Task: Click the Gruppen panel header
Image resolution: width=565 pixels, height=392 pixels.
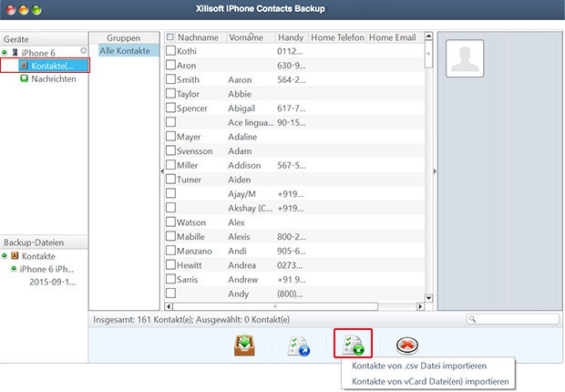Action: pyautogui.click(x=124, y=38)
